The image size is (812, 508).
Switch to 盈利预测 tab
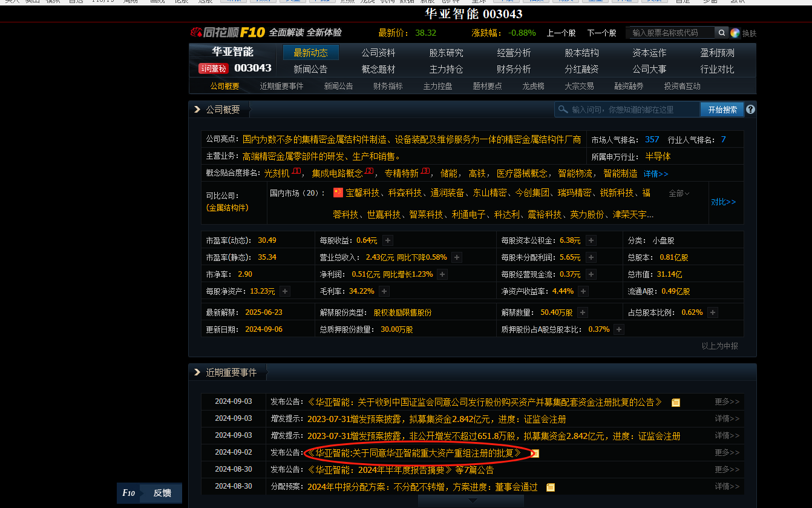[718, 53]
